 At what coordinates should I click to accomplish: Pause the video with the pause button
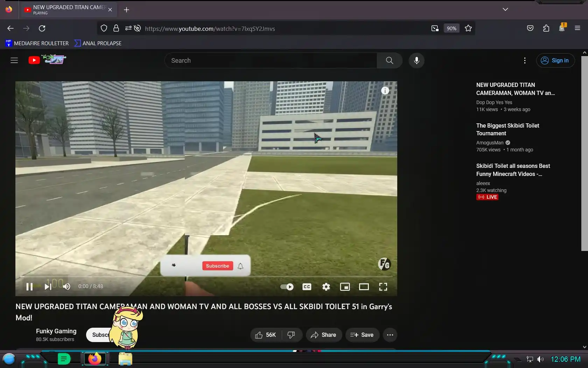(29, 287)
